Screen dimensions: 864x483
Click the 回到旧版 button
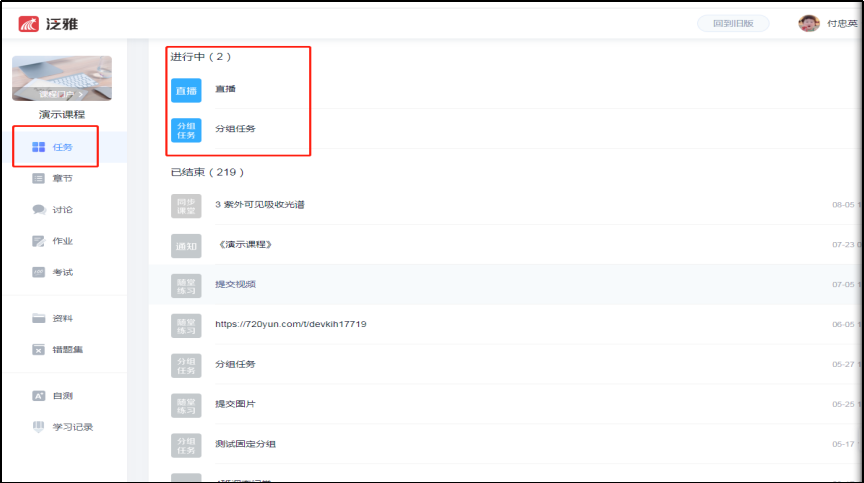[x=733, y=23]
